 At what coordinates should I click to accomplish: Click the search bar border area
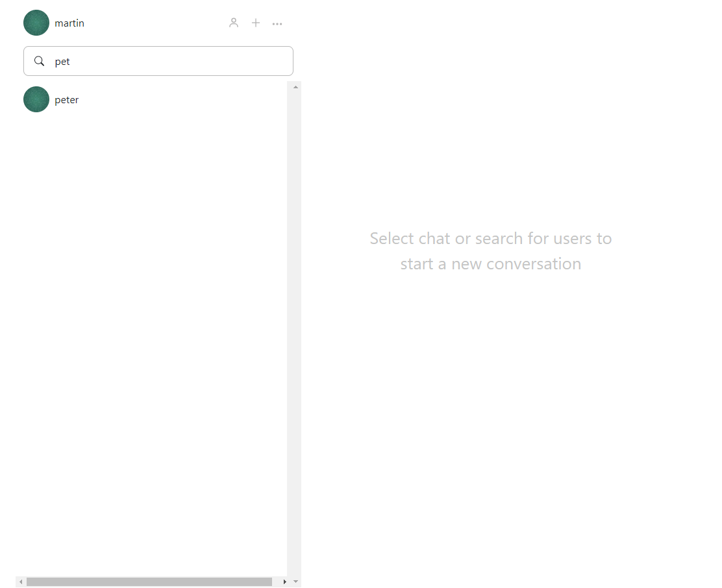coord(158,48)
